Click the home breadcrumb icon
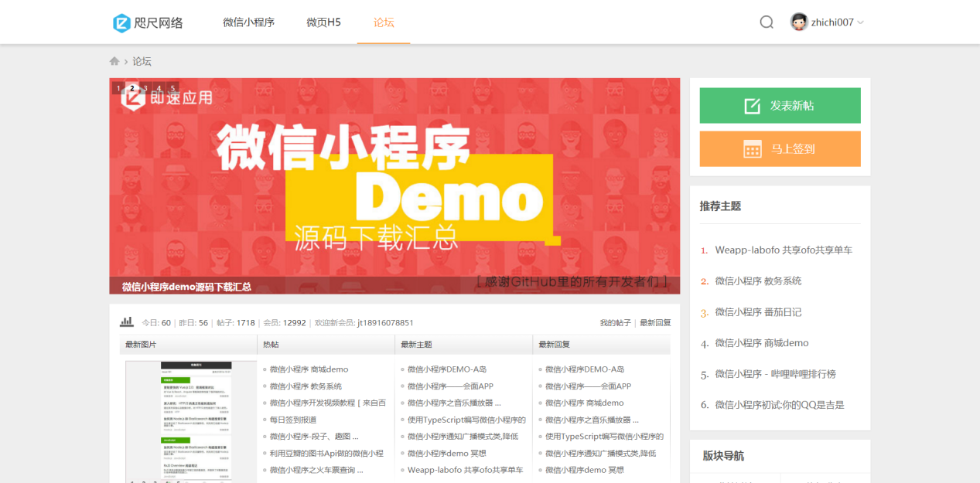This screenshot has height=483, width=980. pyautogui.click(x=114, y=61)
